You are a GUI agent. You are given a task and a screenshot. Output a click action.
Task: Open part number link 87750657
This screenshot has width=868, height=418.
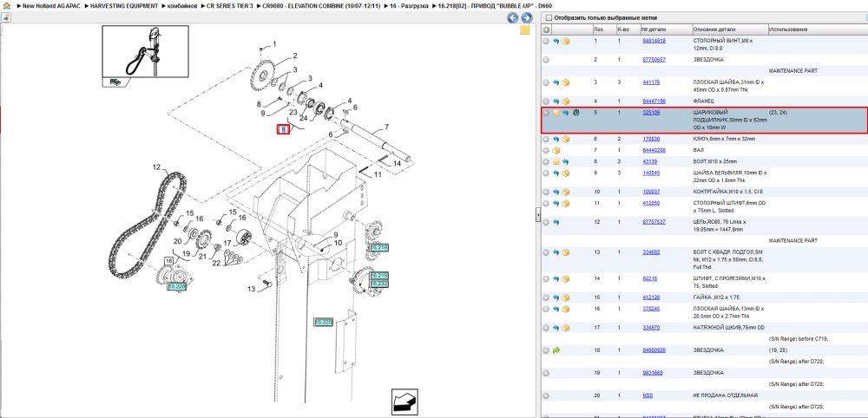(x=654, y=60)
